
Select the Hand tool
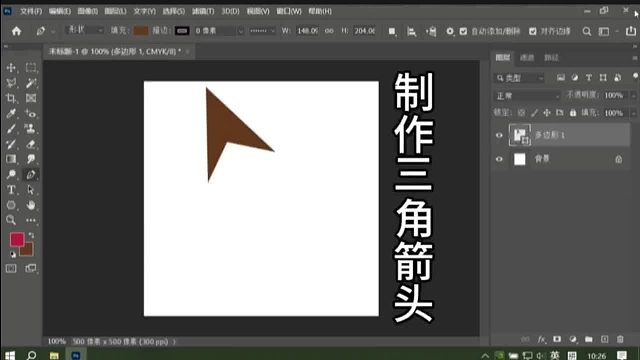click(x=31, y=205)
